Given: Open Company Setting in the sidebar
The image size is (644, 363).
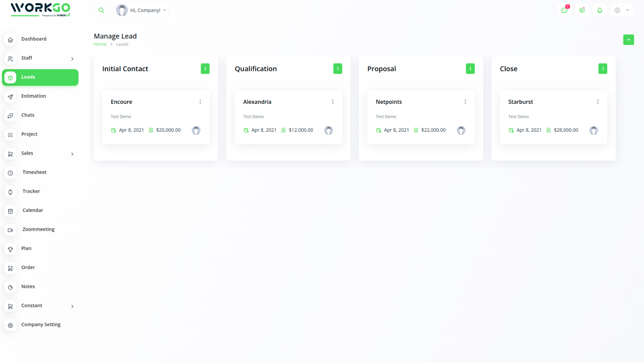Looking at the screenshot, I should [41, 325].
